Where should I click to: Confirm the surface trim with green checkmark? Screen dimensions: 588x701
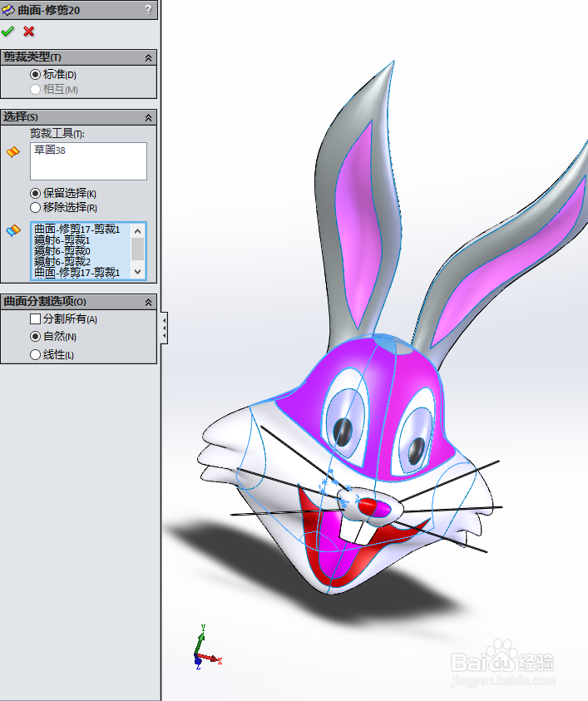tap(7, 32)
